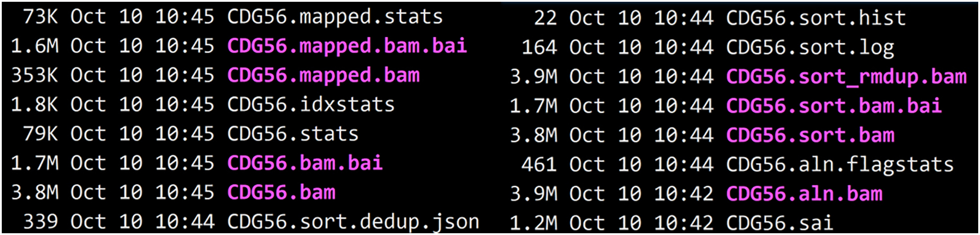Select the CDG56.sort.dedup.json file name

[x=353, y=222]
